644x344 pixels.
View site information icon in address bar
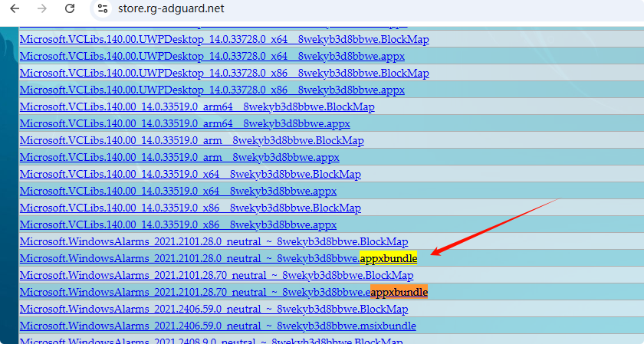[x=102, y=8]
